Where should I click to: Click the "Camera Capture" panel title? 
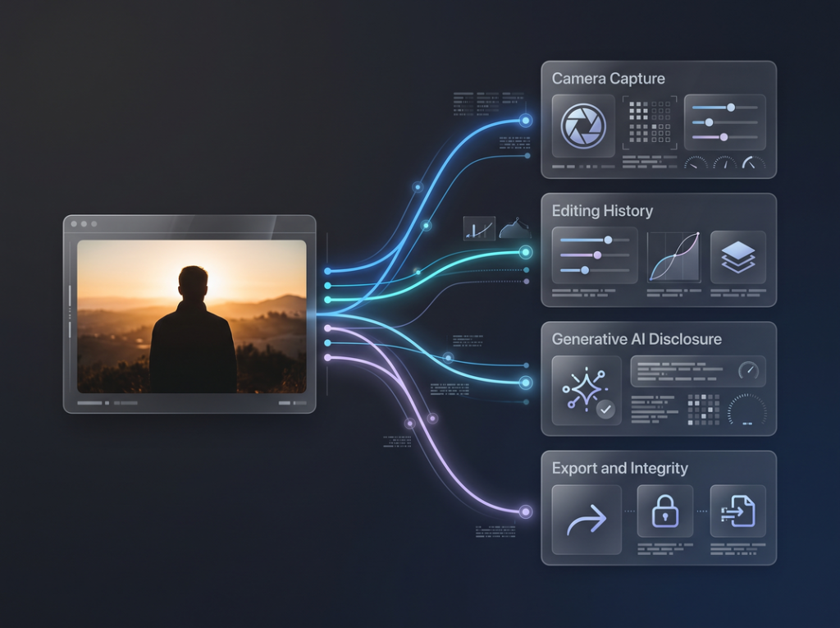(608, 79)
